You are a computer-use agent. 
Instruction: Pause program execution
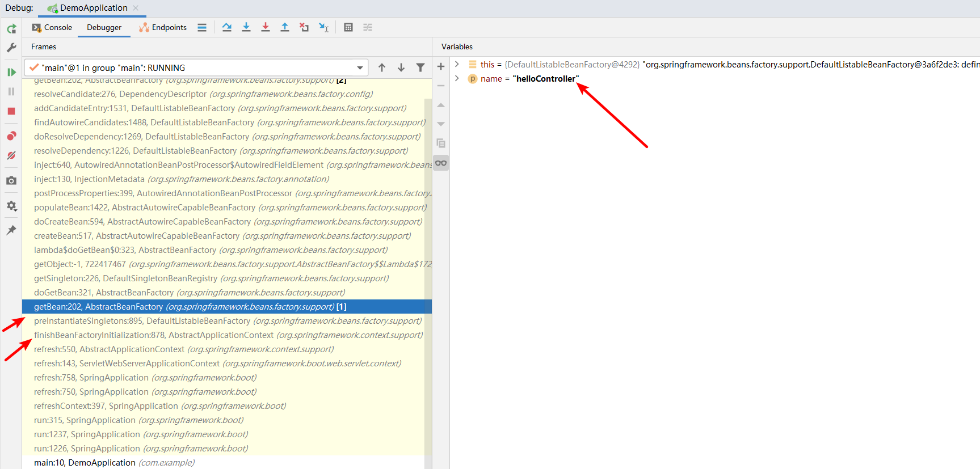pyautogui.click(x=11, y=91)
